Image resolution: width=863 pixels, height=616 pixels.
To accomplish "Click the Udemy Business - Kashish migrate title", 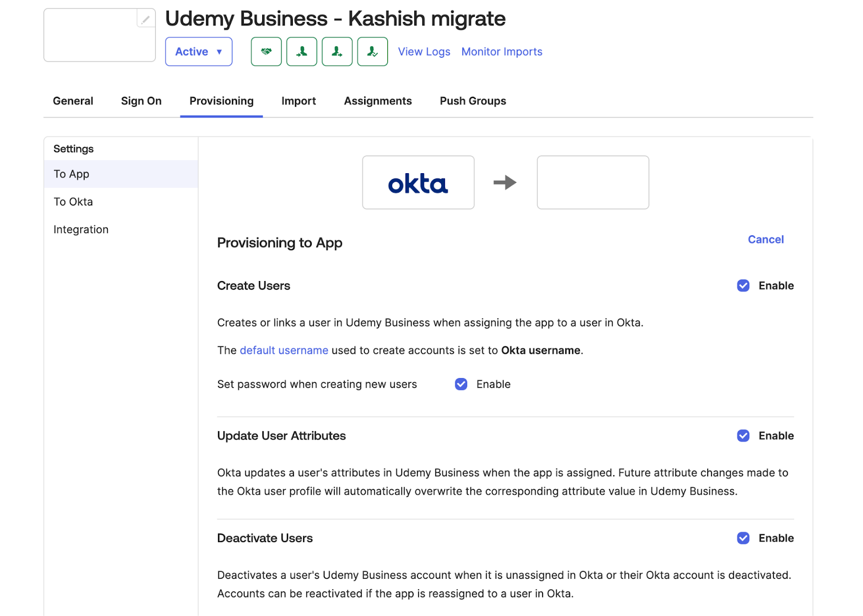I will pos(335,19).
